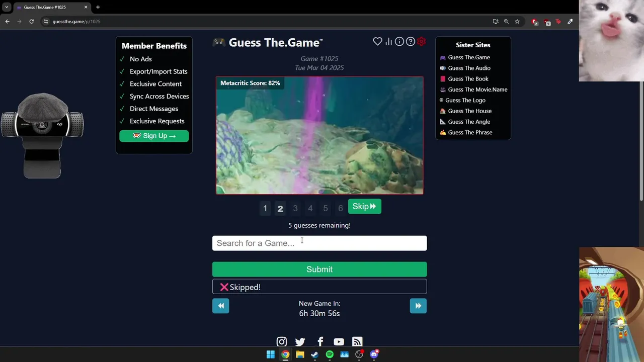Open the info circle icon

point(399,42)
